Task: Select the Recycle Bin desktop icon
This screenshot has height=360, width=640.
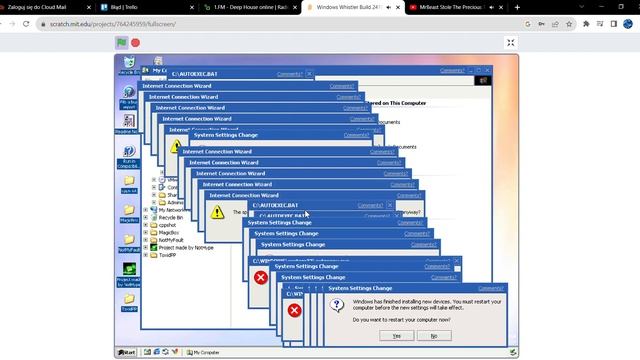Action: [129, 65]
